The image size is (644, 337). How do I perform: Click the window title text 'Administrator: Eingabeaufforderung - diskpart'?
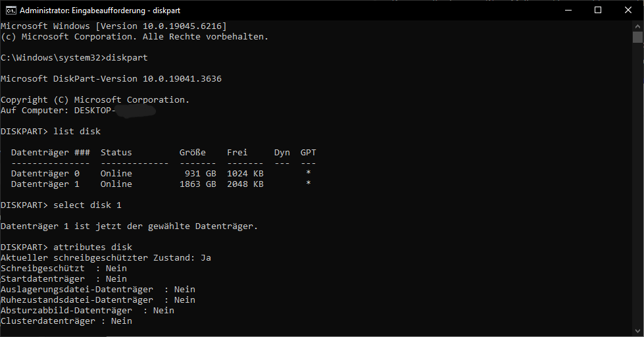click(x=100, y=11)
